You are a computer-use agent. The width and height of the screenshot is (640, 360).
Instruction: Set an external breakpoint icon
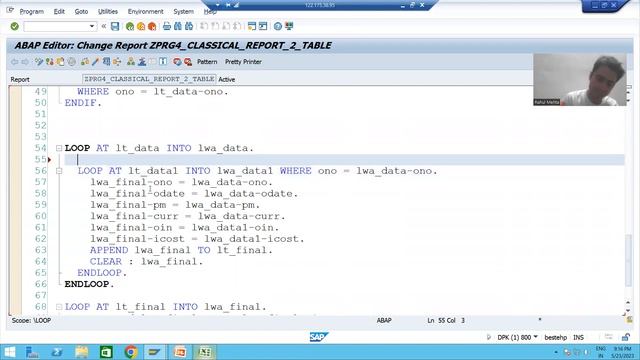[188, 62]
